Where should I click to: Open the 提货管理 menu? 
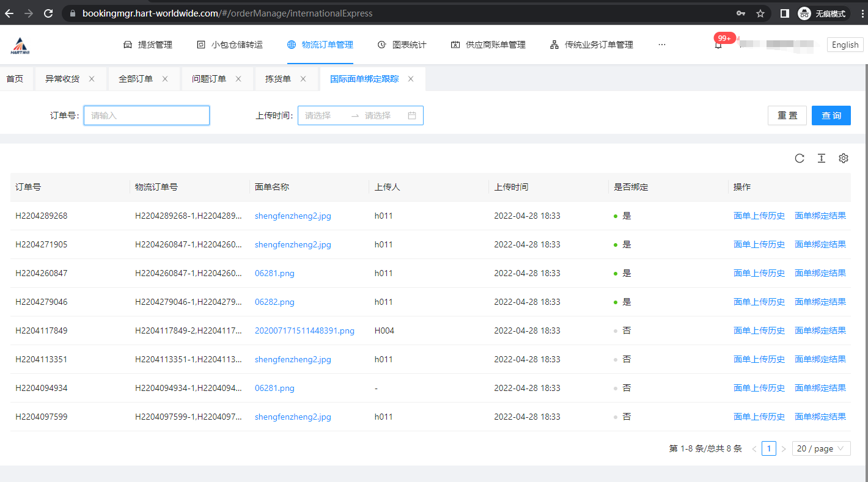tap(148, 45)
